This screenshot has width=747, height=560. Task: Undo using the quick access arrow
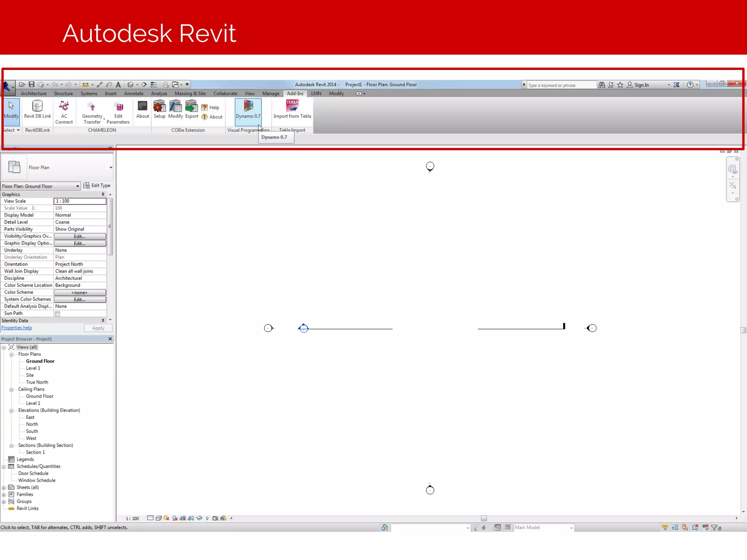tap(55, 85)
